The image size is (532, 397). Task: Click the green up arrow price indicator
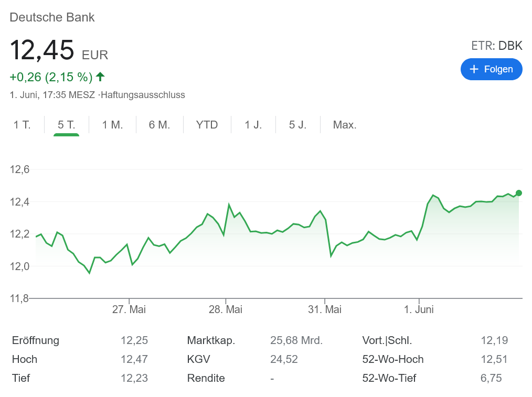[x=100, y=77]
